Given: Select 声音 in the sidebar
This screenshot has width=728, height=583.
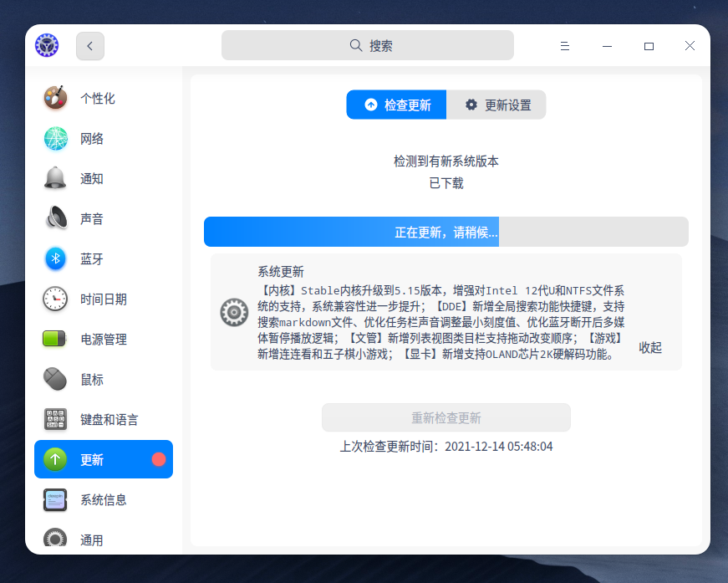Looking at the screenshot, I should pyautogui.click(x=104, y=218).
